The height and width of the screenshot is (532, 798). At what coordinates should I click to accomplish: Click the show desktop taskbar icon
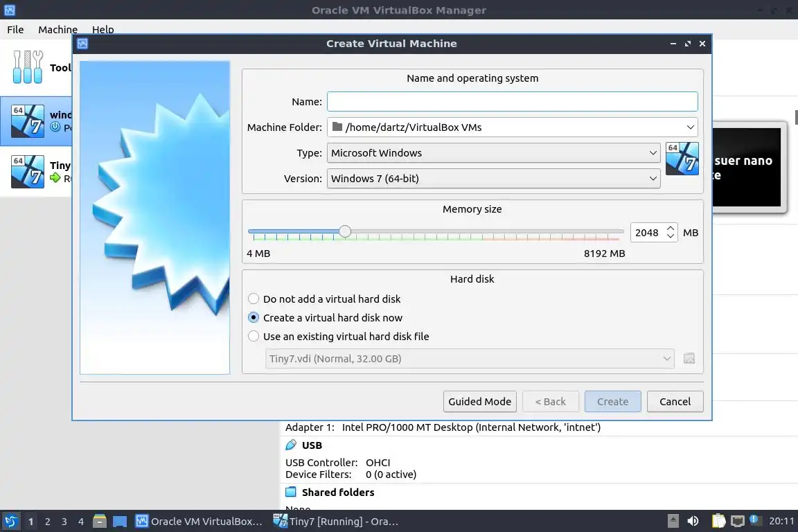coord(120,522)
